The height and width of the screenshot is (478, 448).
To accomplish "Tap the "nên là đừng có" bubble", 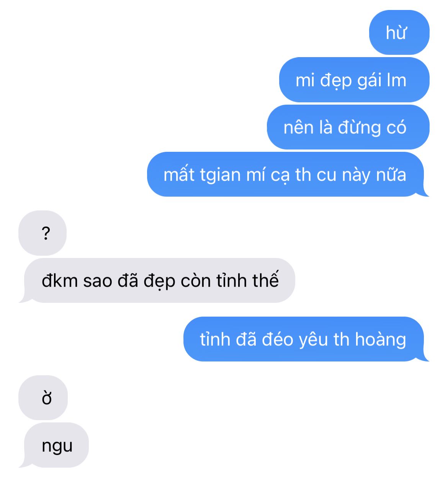I will [x=348, y=127].
